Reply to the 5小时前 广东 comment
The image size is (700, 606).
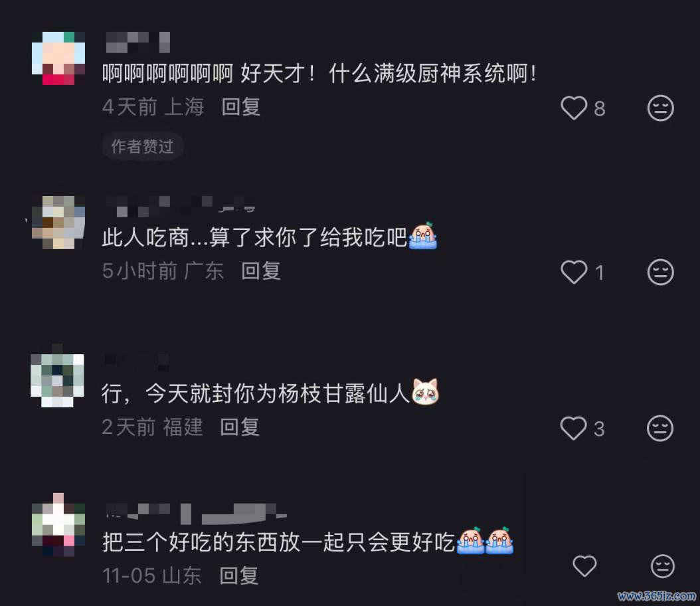261,271
